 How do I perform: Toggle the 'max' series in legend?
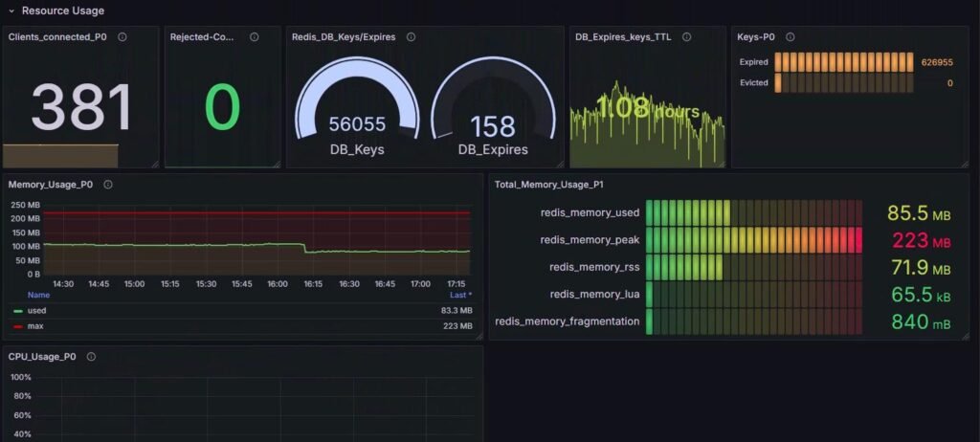35,326
